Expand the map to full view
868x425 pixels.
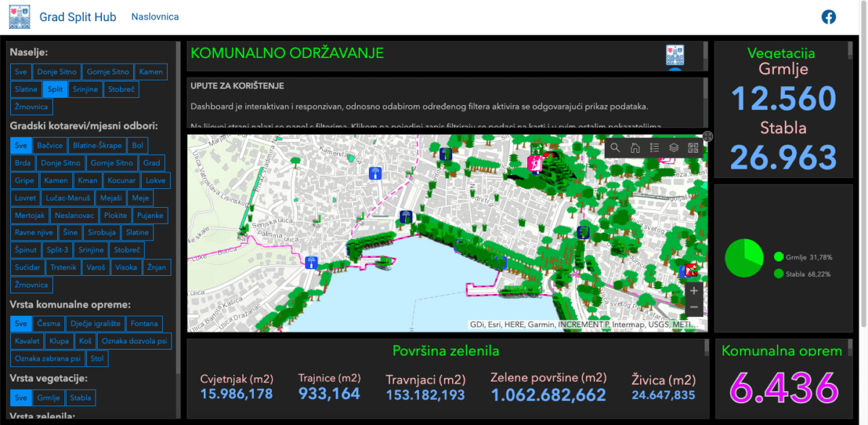coord(708,135)
